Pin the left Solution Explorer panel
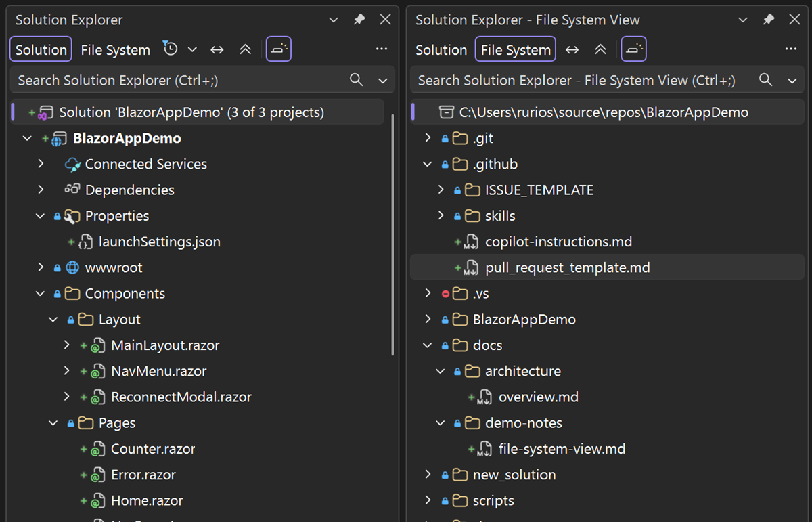The image size is (812, 522). 359,20
